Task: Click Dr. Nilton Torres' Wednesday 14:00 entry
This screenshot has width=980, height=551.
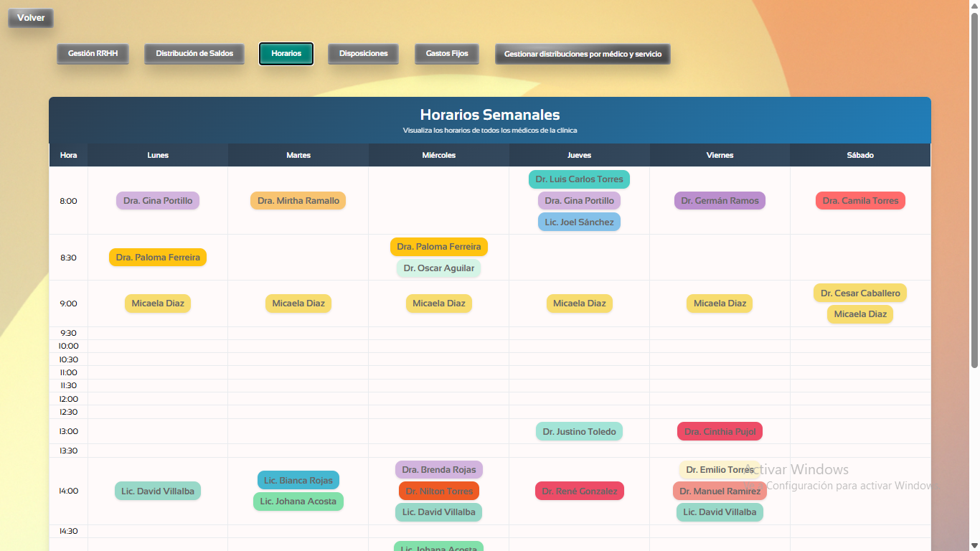Action: tap(438, 491)
